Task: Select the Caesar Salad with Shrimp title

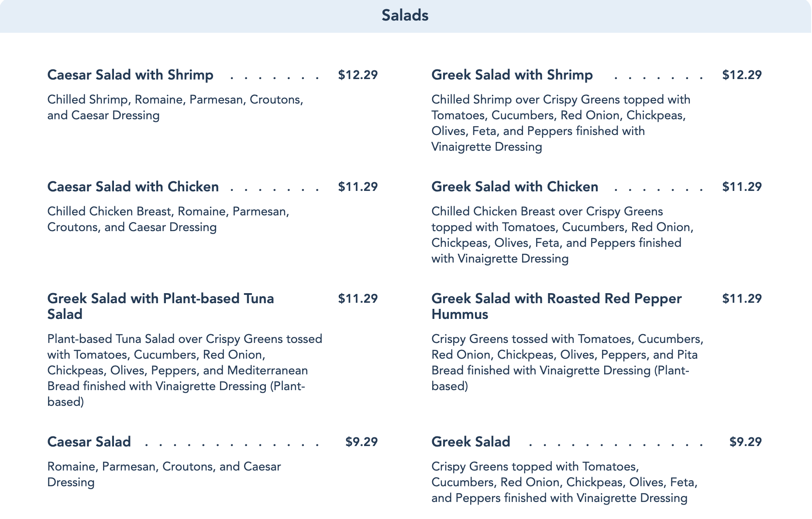Action: tap(130, 75)
